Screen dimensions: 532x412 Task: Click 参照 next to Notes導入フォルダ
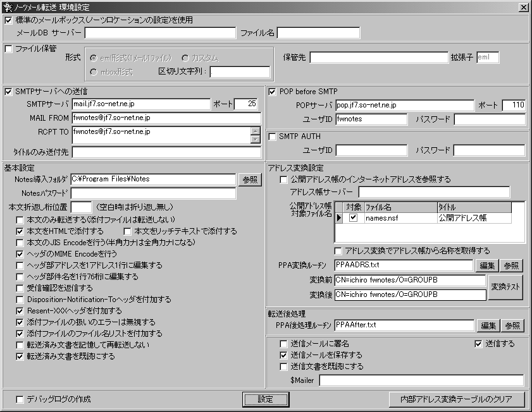point(250,179)
